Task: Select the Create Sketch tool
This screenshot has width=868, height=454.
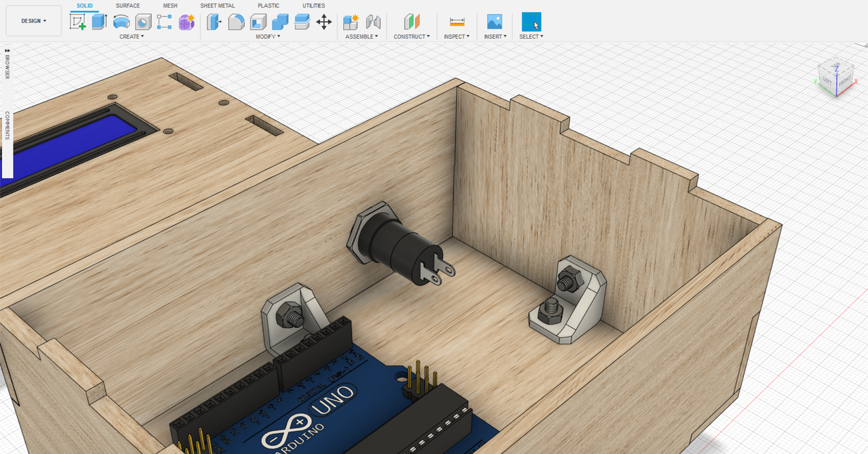Action: [78, 22]
